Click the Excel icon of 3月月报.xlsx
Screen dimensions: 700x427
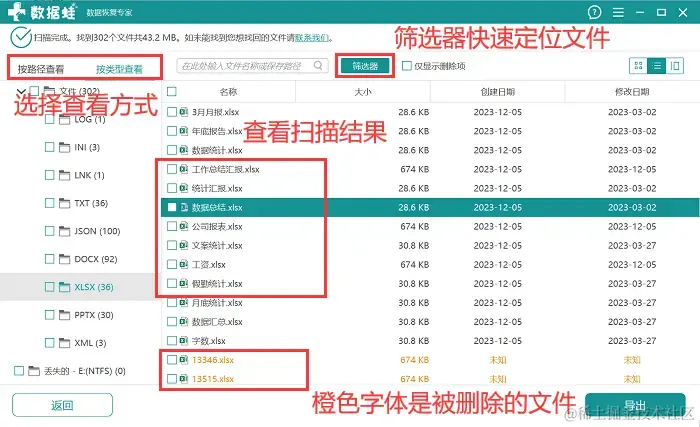coord(183,112)
